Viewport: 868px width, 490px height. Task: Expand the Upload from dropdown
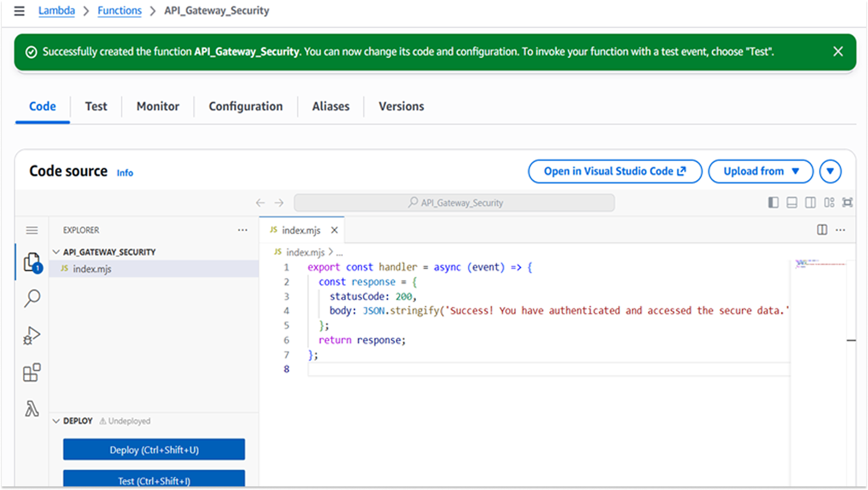pyautogui.click(x=760, y=171)
